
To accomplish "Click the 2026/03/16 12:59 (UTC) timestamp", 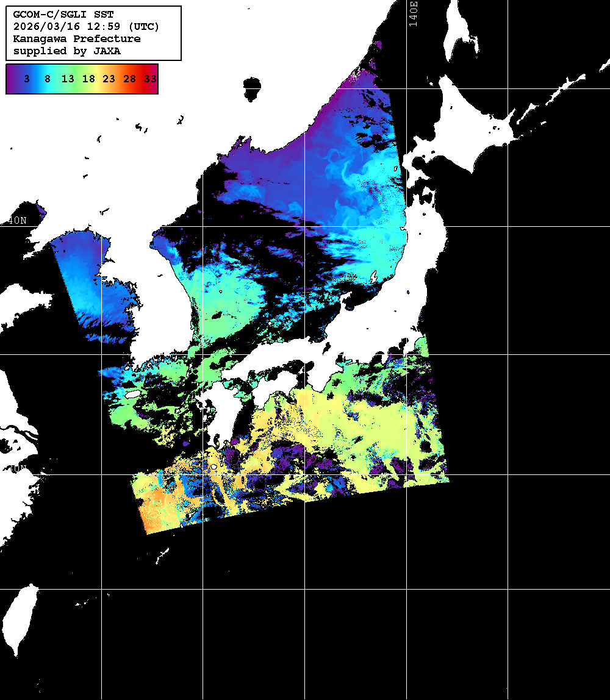I will click(86, 27).
